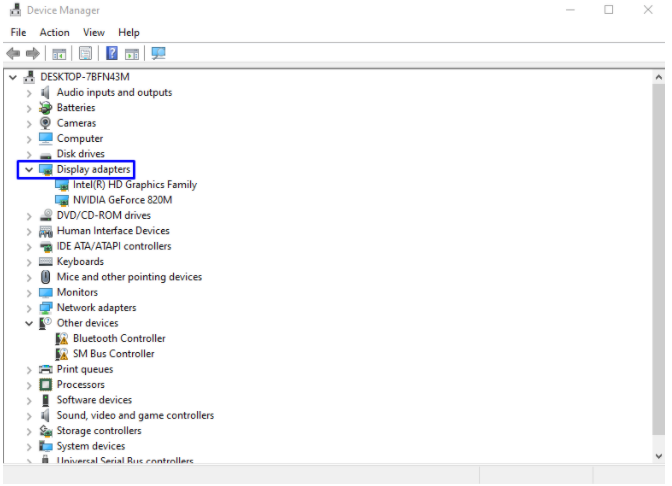Expand the Network adapters chevron
The width and height of the screenshot is (672, 486).
(29, 309)
